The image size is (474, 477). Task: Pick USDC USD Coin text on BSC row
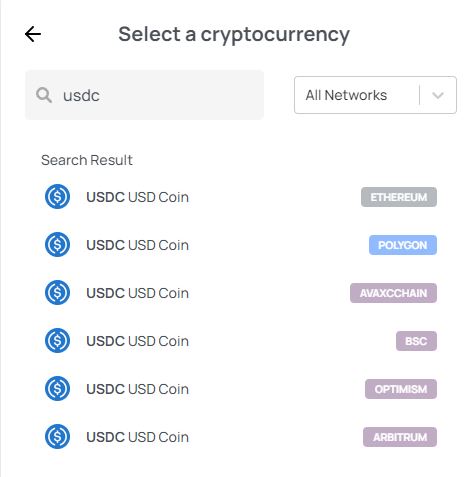point(138,341)
